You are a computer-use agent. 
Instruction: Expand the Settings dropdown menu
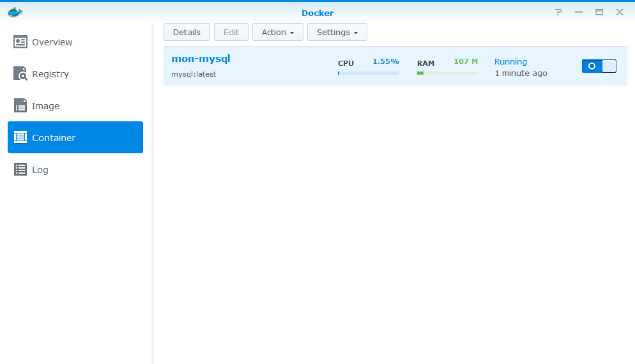(x=337, y=32)
